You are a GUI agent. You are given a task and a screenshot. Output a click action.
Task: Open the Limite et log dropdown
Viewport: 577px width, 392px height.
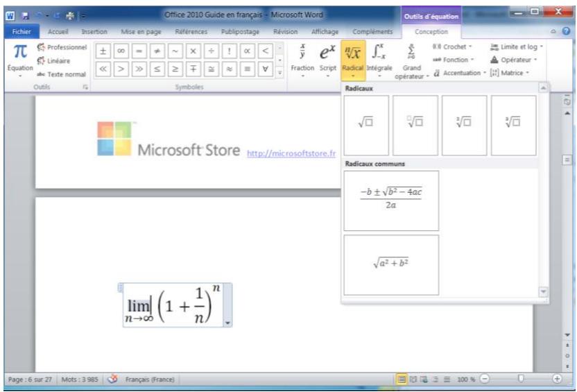coord(516,46)
